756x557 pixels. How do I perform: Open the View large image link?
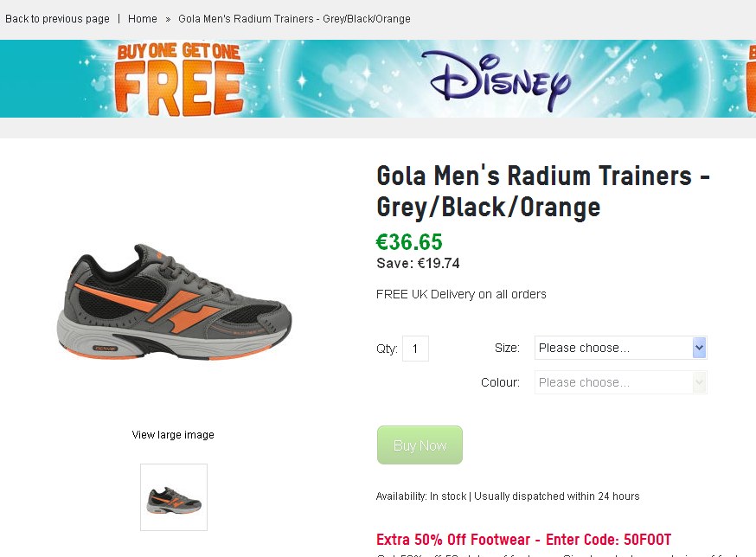(x=173, y=435)
